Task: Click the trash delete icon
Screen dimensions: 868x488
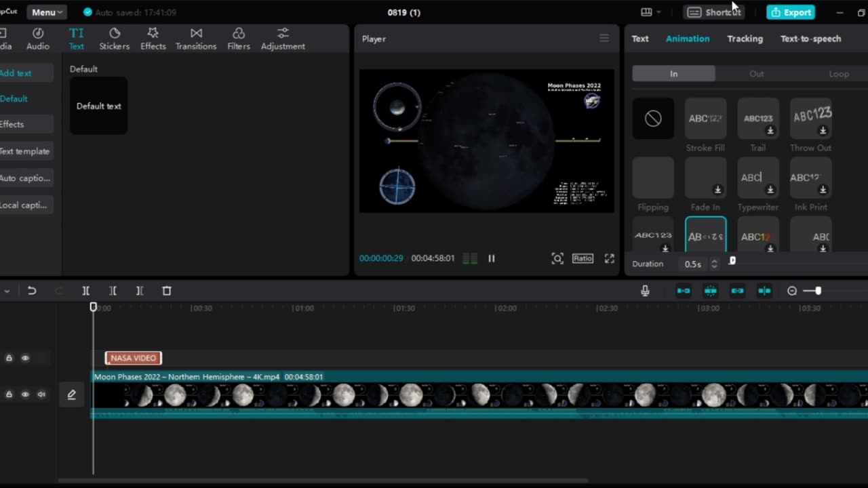Action: click(167, 291)
